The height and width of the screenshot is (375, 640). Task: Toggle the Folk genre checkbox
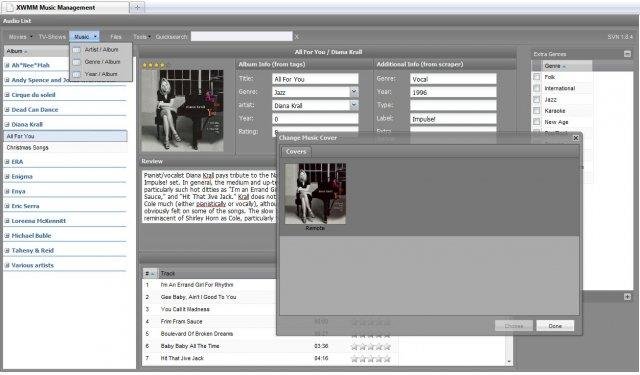pyautogui.click(x=537, y=77)
